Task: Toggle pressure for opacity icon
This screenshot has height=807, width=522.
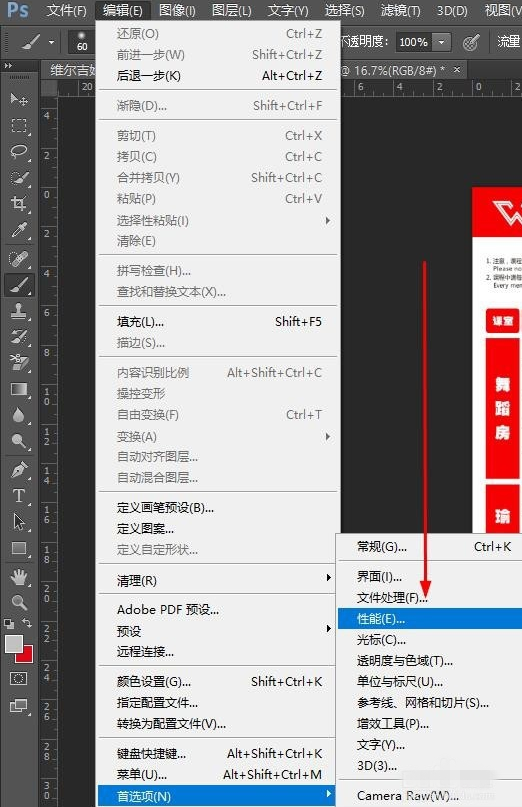Action: tap(471, 42)
